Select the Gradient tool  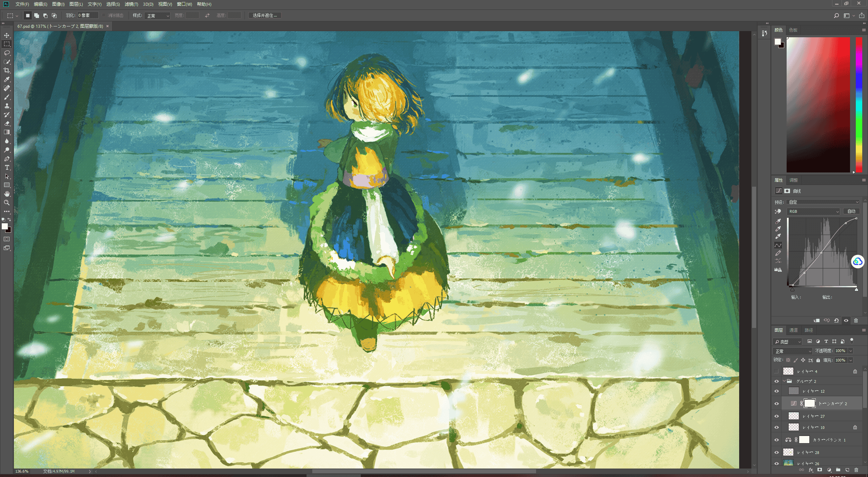click(x=7, y=132)
